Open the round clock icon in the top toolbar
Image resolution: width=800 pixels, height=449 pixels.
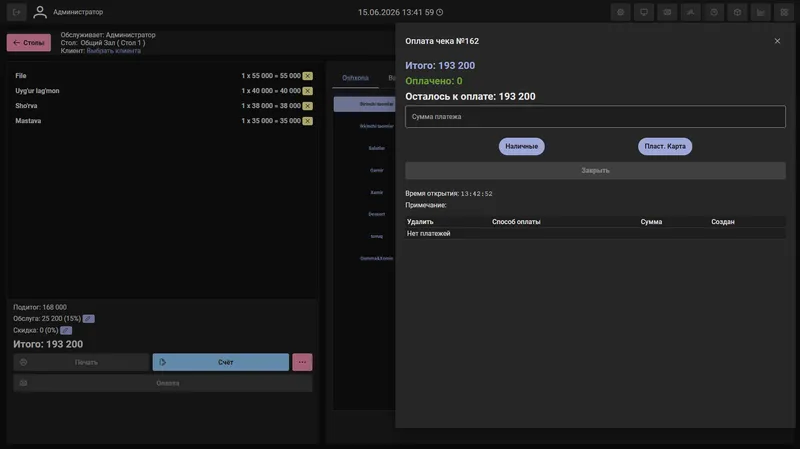pos(714,12)
